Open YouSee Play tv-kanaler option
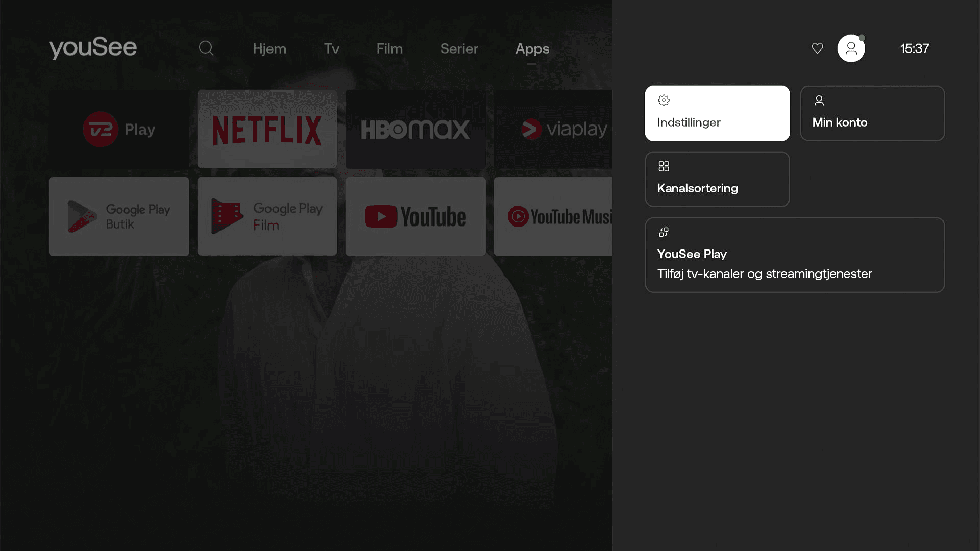The height and width of the screenshot is (551, 980). (x=794, y=255)
